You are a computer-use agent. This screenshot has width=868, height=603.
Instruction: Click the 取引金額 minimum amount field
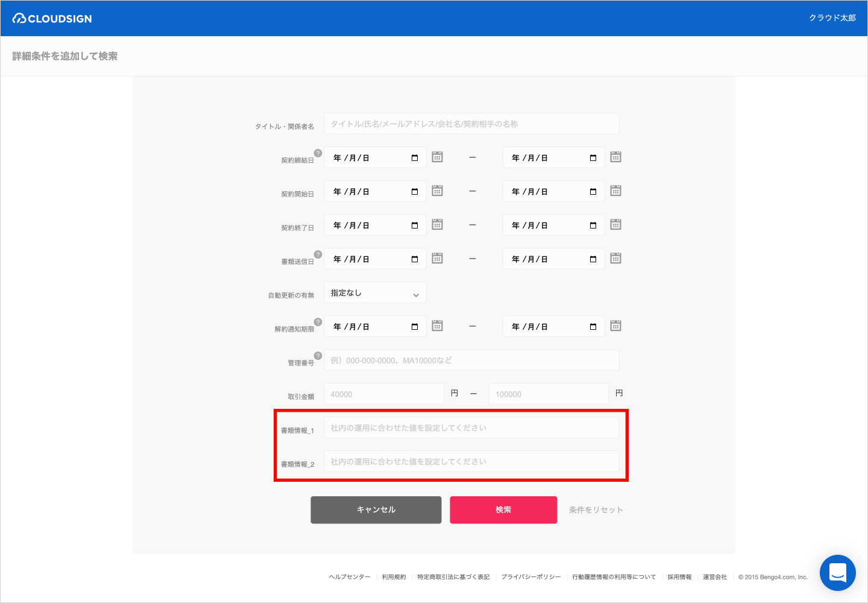pyautogui.click(x=384, y=394)
